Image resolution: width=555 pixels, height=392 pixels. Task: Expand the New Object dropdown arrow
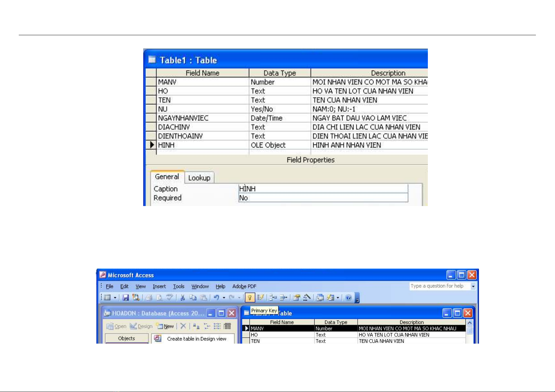click(338, 298)
